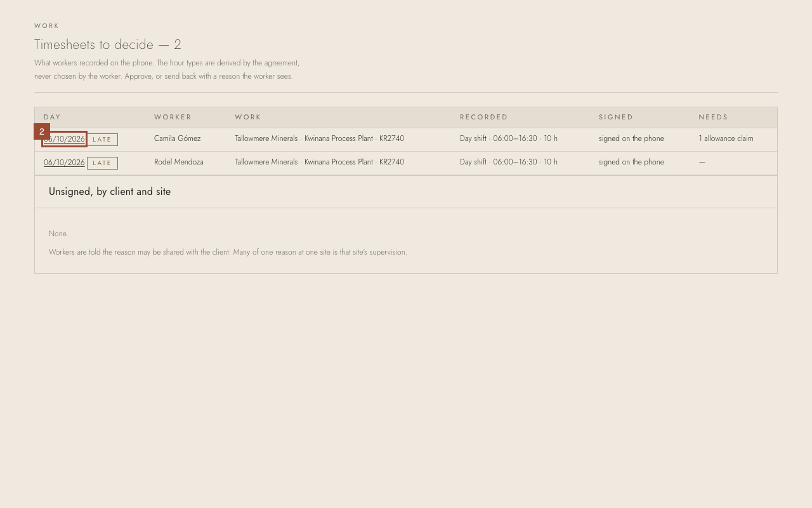The height and width of the screenshot is (508, 812).
Task: Click the LATE badge in Rodel Mendoza's row
Action: click(x=102, y=163)
